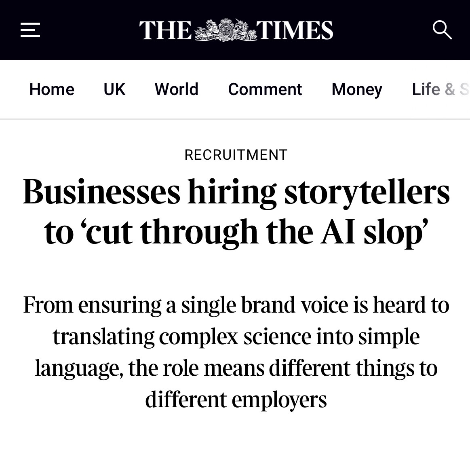Open the UK news section
This screenshot has height=476, width=470.
pyautogui.click(x=114, y=89)
